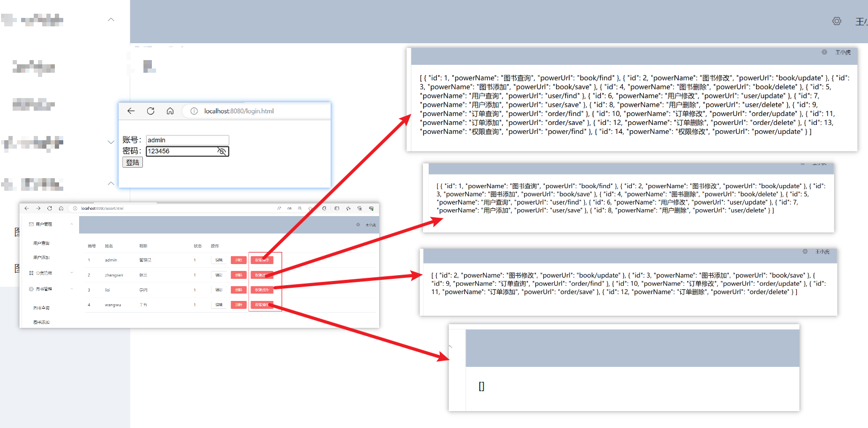This screenshot has height=428, width=868.
Task: Open 用户查询 in the sidebar
Action: click(x=41, y=243)
